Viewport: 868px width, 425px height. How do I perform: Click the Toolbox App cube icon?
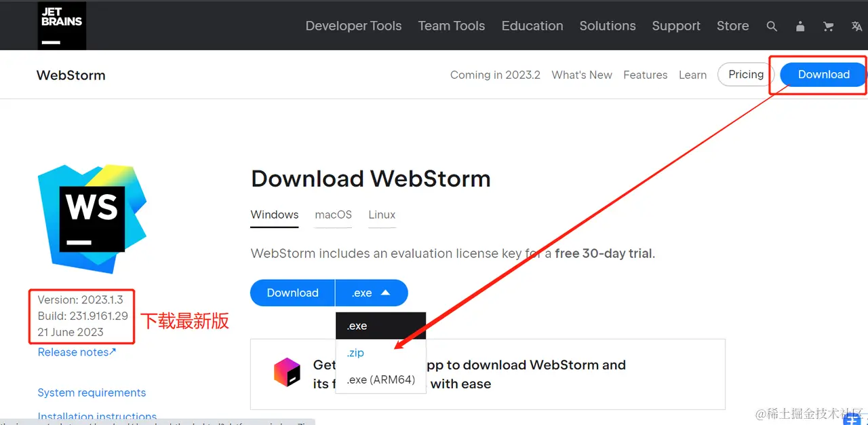pos(287,372)
